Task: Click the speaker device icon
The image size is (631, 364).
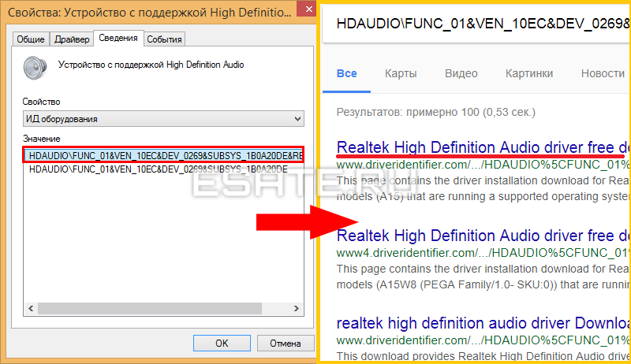Action: 35,68
